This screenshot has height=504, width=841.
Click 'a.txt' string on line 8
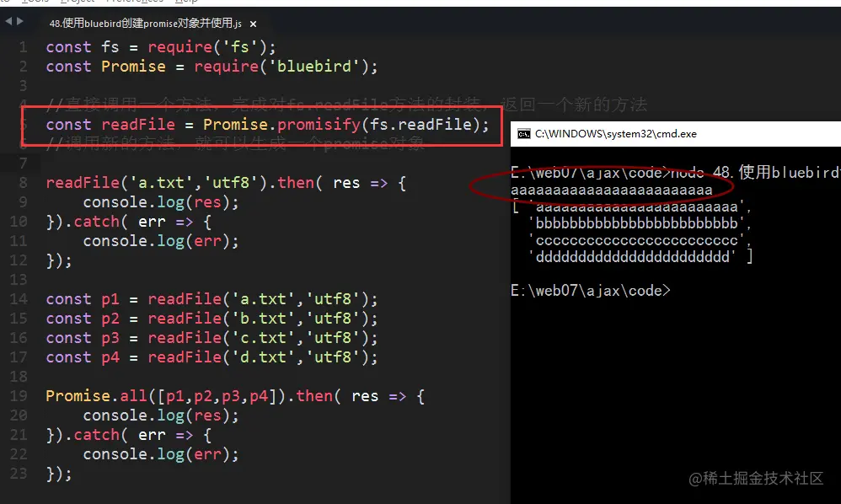click(x=162, y=183)
